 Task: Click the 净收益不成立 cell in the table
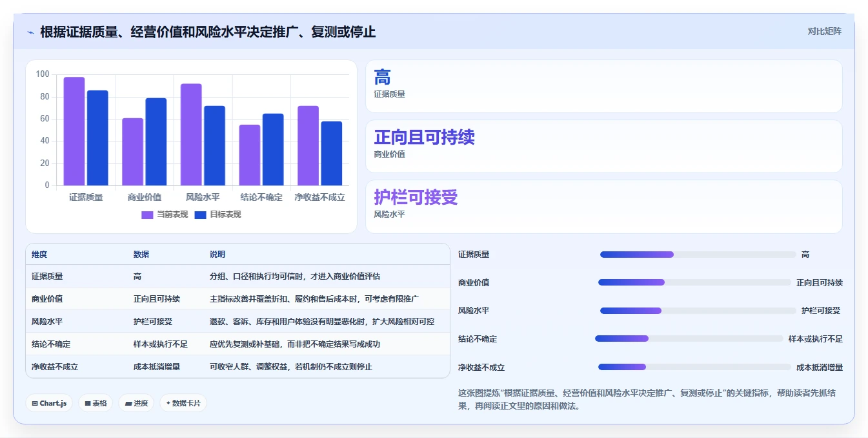click(55, 367)
